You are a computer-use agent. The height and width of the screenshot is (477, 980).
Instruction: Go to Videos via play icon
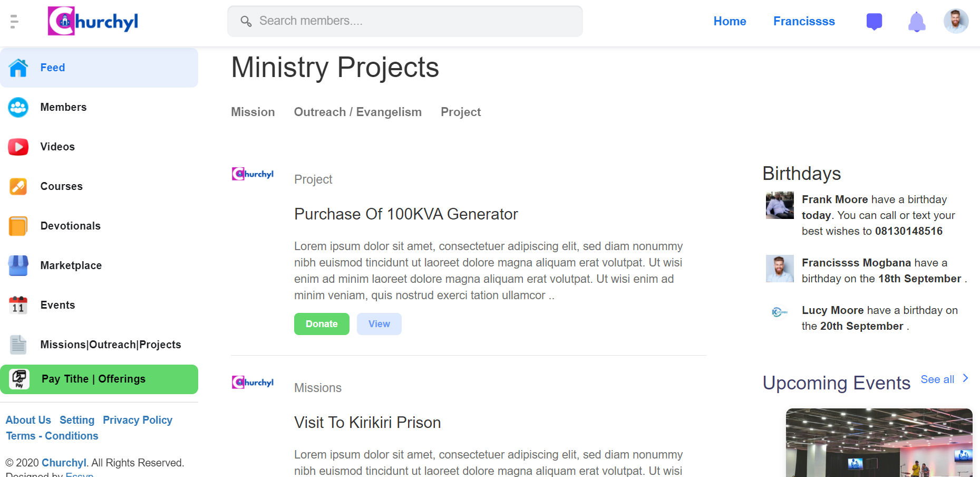coord(18,147)
